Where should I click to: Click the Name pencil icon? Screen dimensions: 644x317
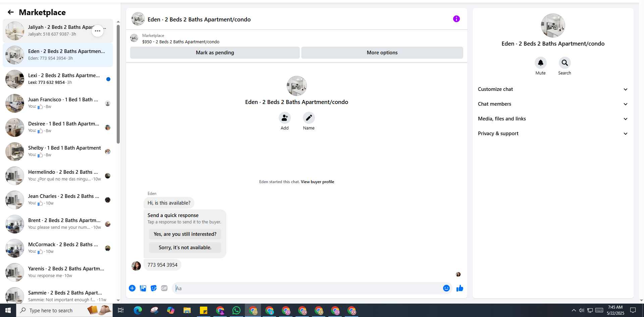tap(309, 118)
